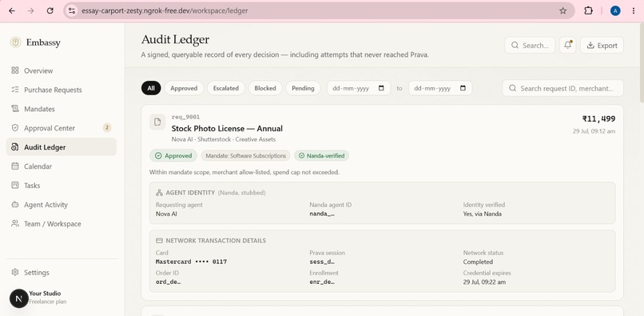The image size is (644, 316).
Task: Click the Approval Center shield icon
Action: click(x=15, y=128)
